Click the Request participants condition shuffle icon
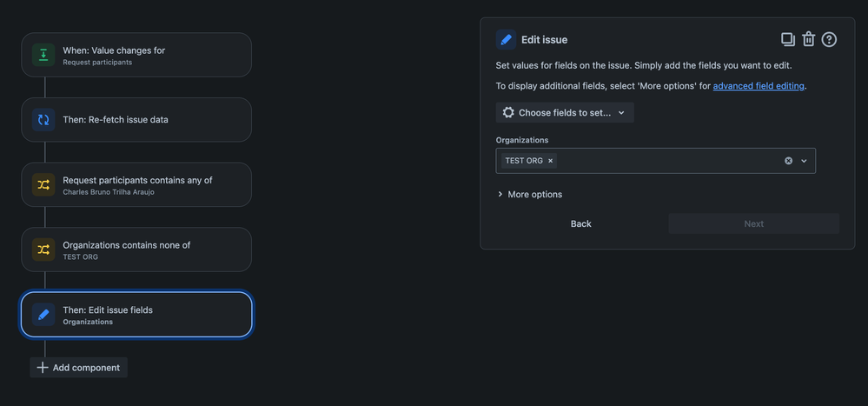 pyautogui.click(x=43, y=184)
